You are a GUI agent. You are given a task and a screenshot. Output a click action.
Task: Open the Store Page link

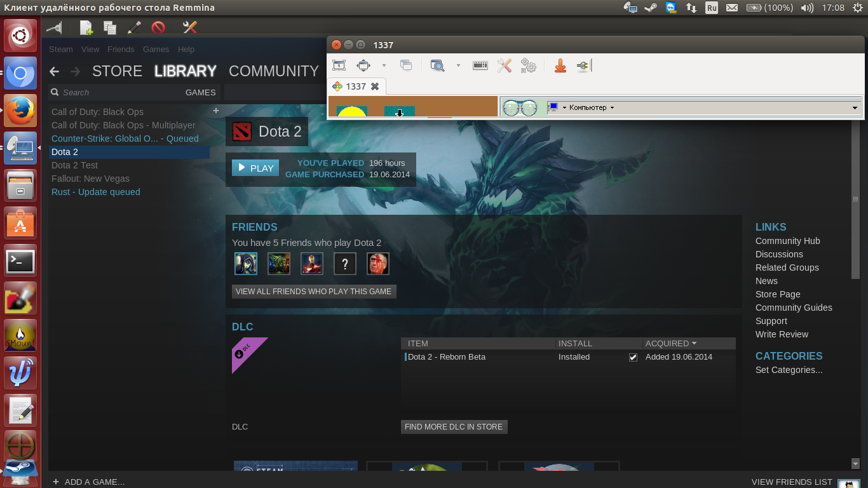pyautogui.click(x=778, y=294)
